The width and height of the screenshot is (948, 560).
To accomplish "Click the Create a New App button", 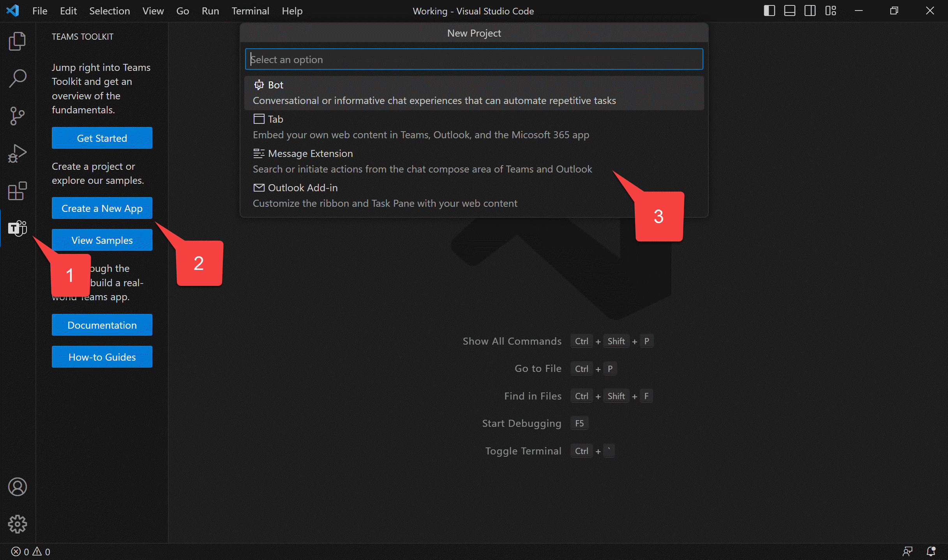I will pos(102,208).
